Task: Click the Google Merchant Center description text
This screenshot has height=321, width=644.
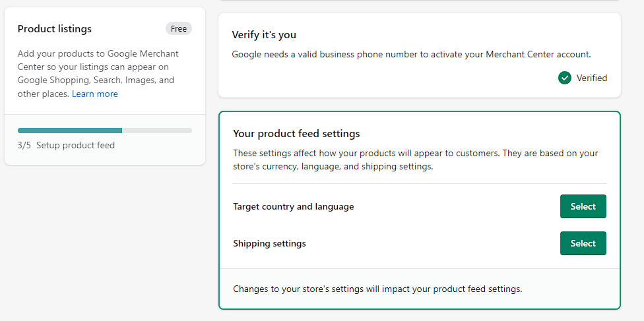Action: tap(98, 74)
